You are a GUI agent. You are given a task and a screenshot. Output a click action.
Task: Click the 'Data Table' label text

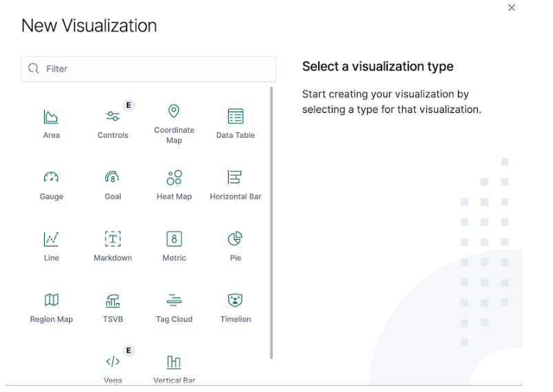[x=236, y=135]
